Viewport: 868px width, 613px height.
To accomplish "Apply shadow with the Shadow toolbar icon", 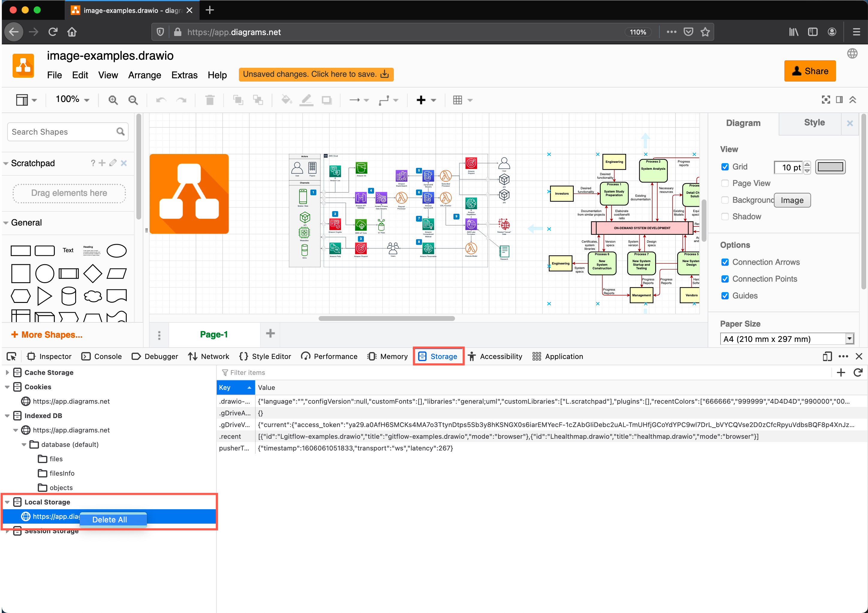I will point(326,100).
